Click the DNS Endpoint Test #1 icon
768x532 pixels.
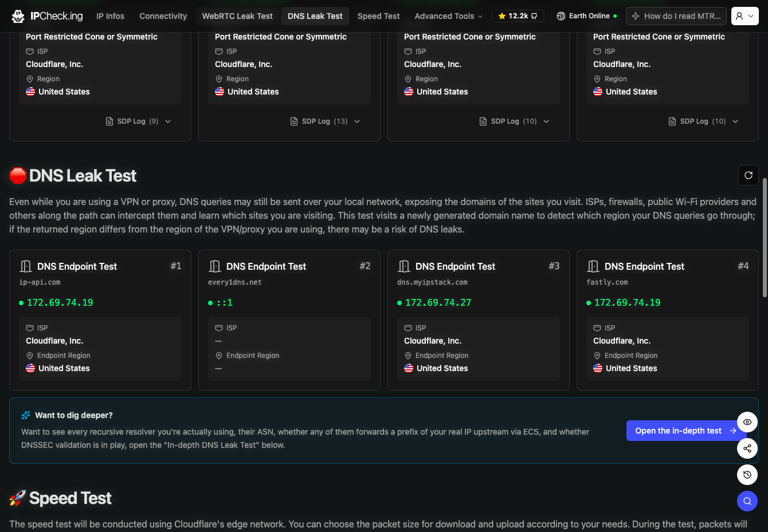pyautogui.click(x=25, y=266)
